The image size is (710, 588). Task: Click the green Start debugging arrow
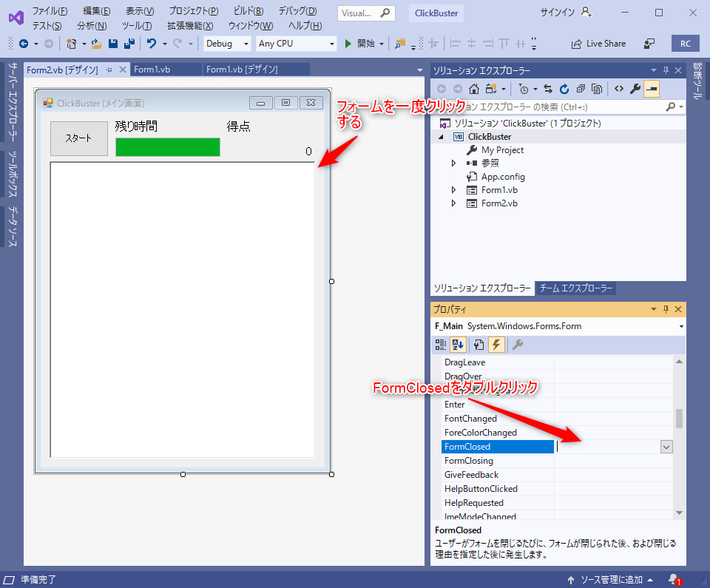tap(348, 44)
